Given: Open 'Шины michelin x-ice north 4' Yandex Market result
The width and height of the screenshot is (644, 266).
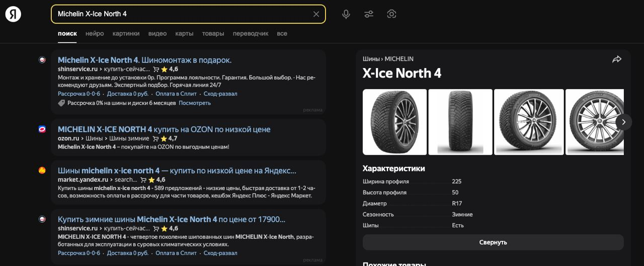Looking at the screenshot, I should click(x=177, y=171).
